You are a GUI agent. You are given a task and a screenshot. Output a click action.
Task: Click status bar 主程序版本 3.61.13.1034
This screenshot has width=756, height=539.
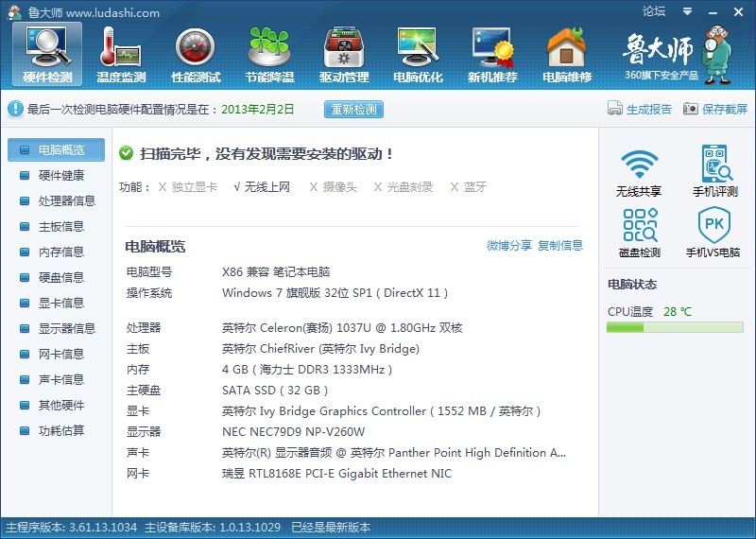pyautogui.click(x=72, y=528)
